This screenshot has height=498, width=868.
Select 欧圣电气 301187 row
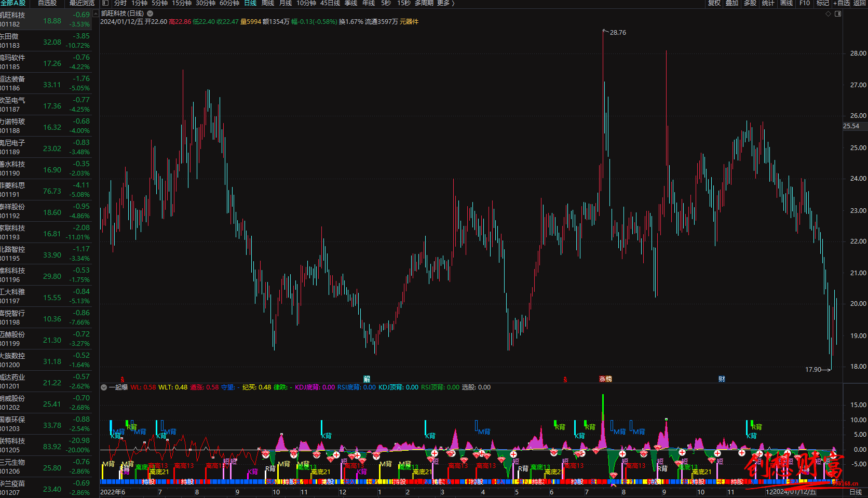[x=46, y=105]
